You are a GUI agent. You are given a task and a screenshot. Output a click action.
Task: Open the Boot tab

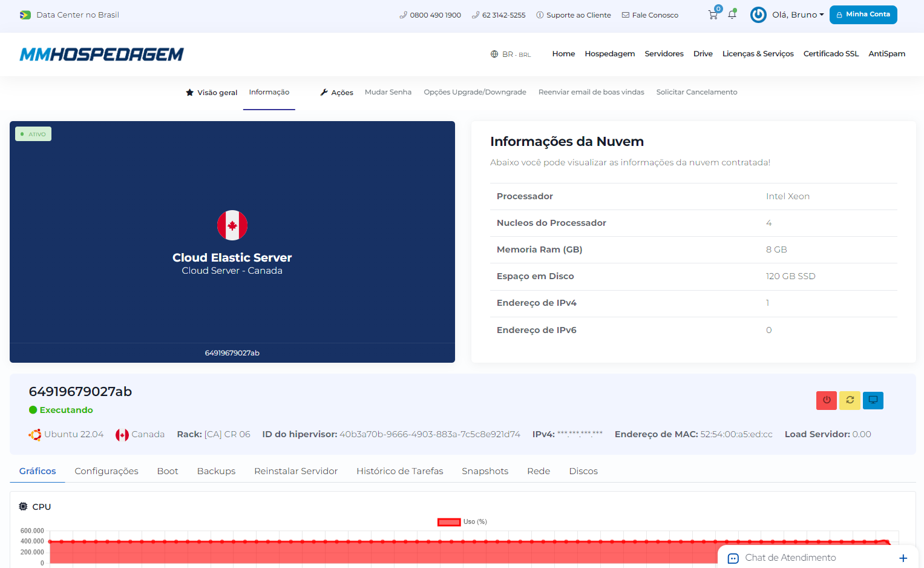pos(168,471)
